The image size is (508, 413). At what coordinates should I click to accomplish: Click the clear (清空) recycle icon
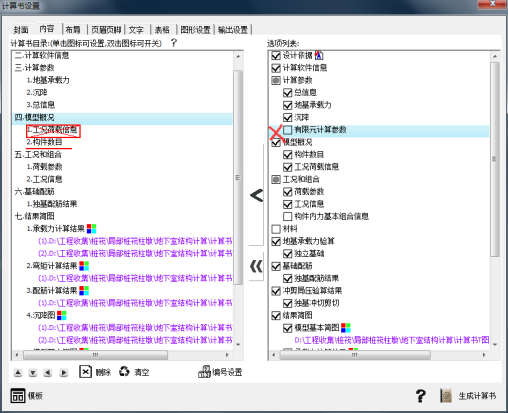coord(124,371)
